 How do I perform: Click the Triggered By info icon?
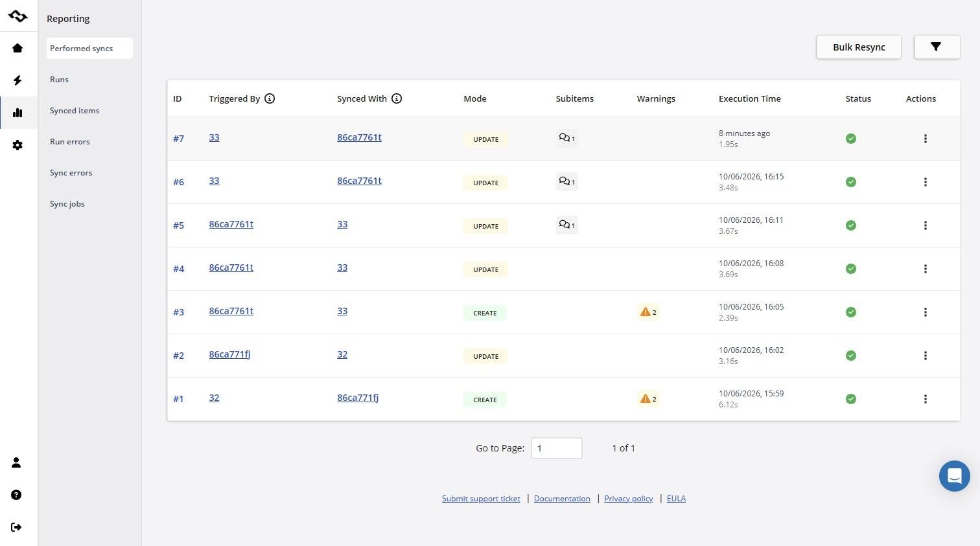point(270,98)
